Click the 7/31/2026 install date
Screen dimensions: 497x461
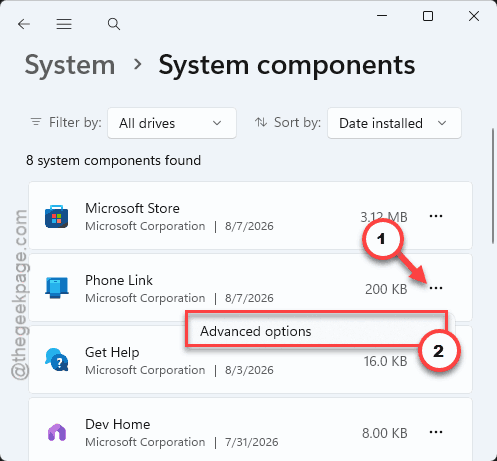(x=251, y=442)
